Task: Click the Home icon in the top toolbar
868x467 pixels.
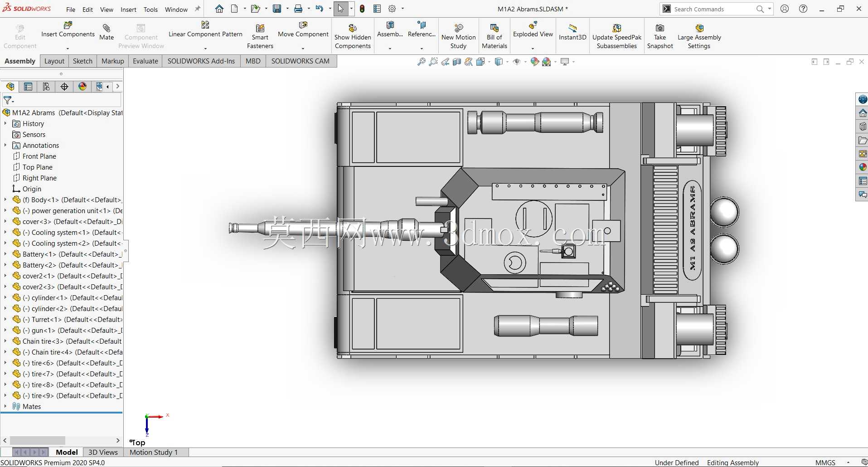Action: pyautogui.click(x=219, y=9)
